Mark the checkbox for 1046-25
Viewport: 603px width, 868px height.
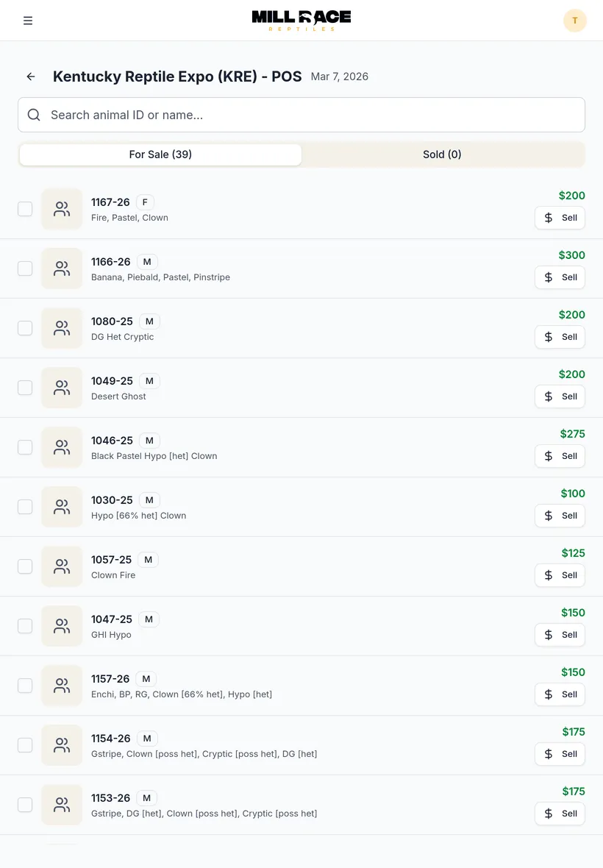(x=25, y=447)
